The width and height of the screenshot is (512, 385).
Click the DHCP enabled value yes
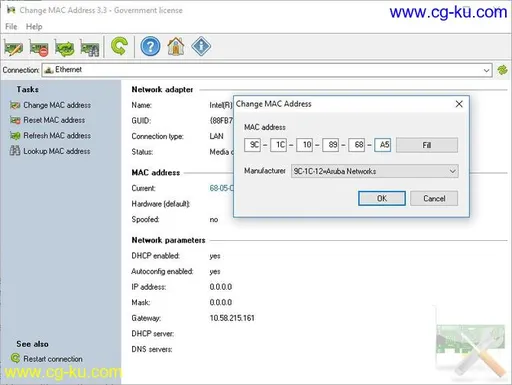(x=215, y=256)
